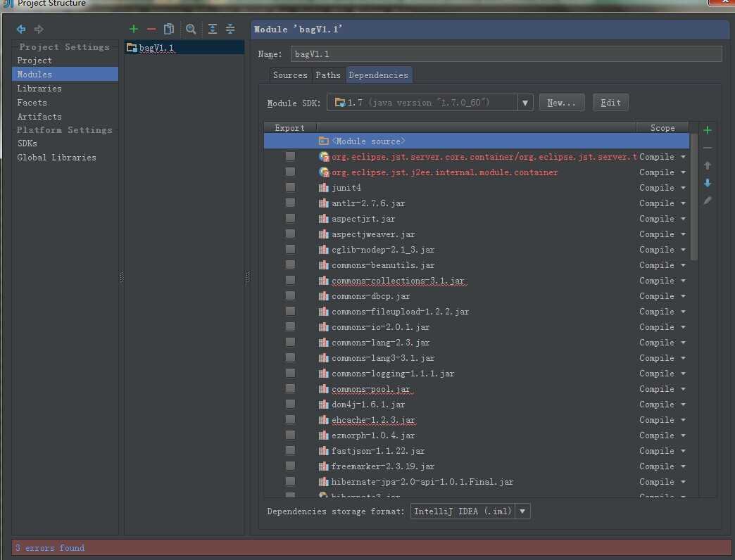735x560 pixels.
Task: Select the bagV1.1 module tree item
Action: click(184, 48)
